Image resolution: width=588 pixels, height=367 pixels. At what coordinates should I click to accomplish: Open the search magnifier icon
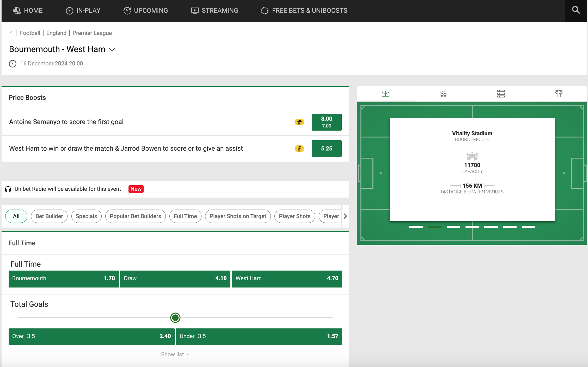coord(576,10)
